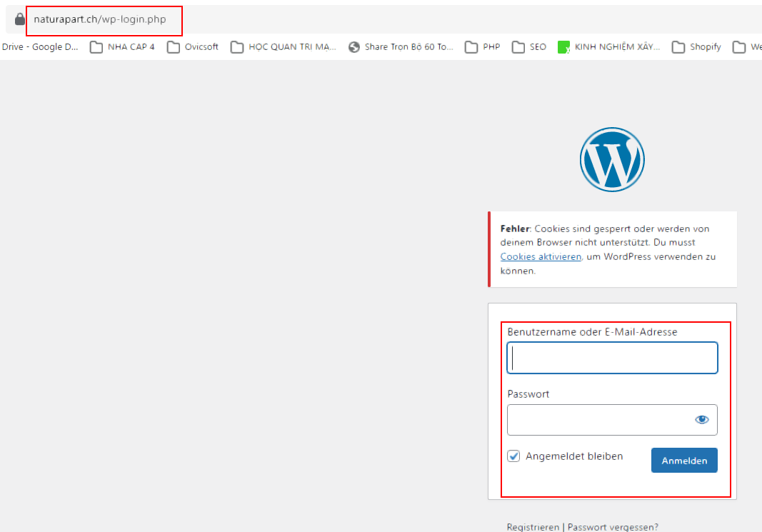
Task: Show password using the eye icon
Action: [701, 419]
